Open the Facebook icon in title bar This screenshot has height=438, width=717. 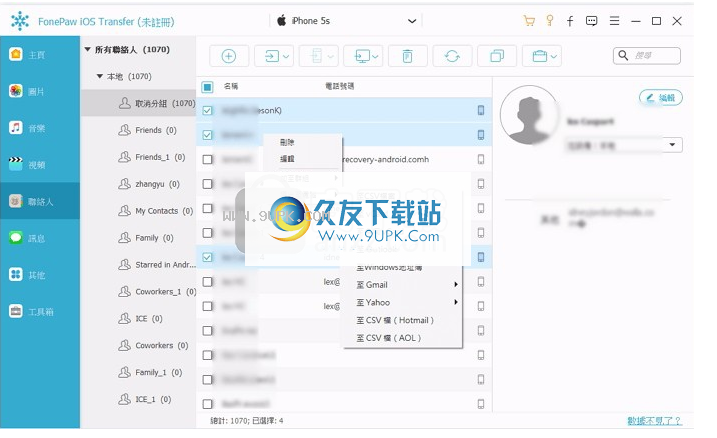(570, 21)
